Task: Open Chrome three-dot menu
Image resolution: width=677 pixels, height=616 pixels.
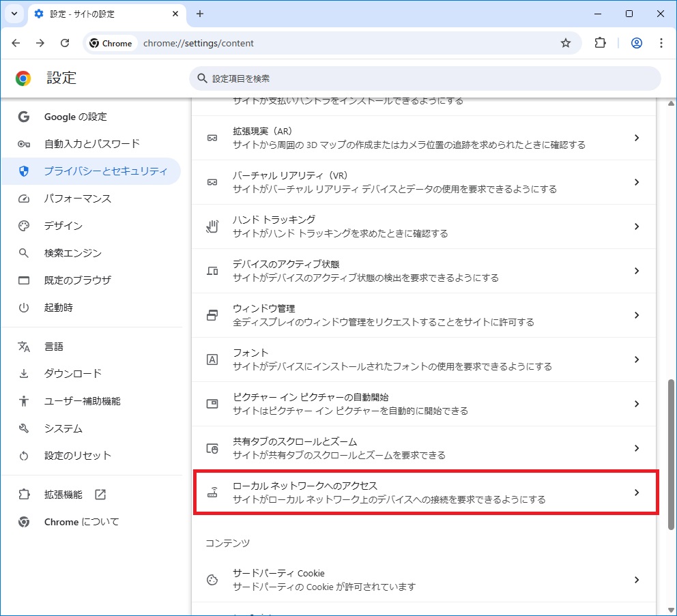Action: (661, 43)
